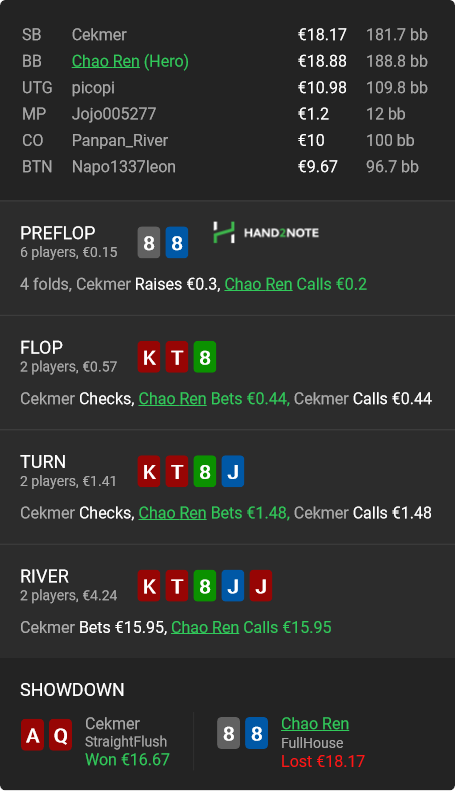
Task: Click the Won €16.67 result text
Action: point(127,760)
